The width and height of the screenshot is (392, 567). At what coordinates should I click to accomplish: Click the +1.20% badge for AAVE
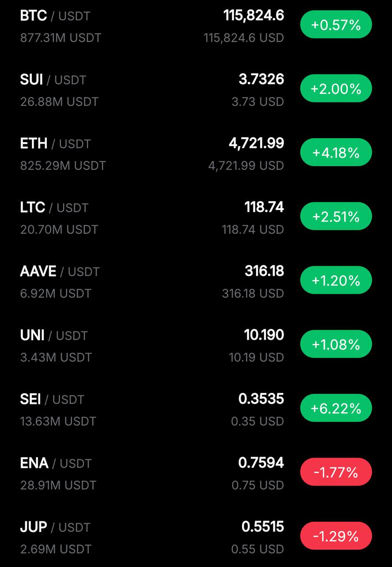point(336,280)
